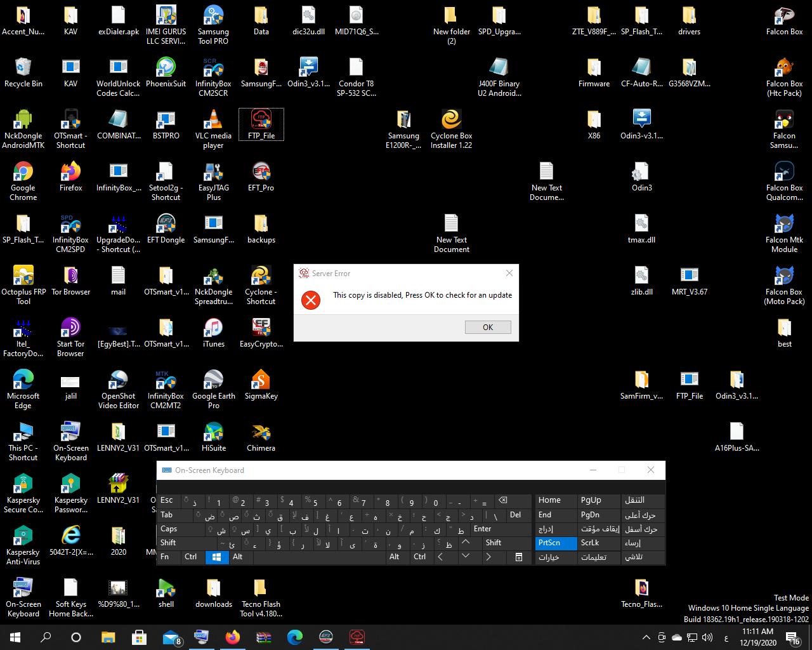
Task: Select the Microsoft Edge desktop icon
Action: click(23, 388)
